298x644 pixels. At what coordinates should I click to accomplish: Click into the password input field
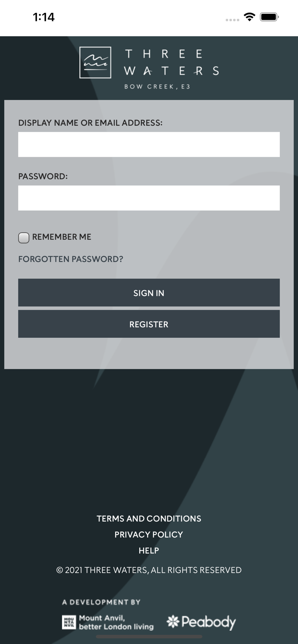click(x=149, y=198)
